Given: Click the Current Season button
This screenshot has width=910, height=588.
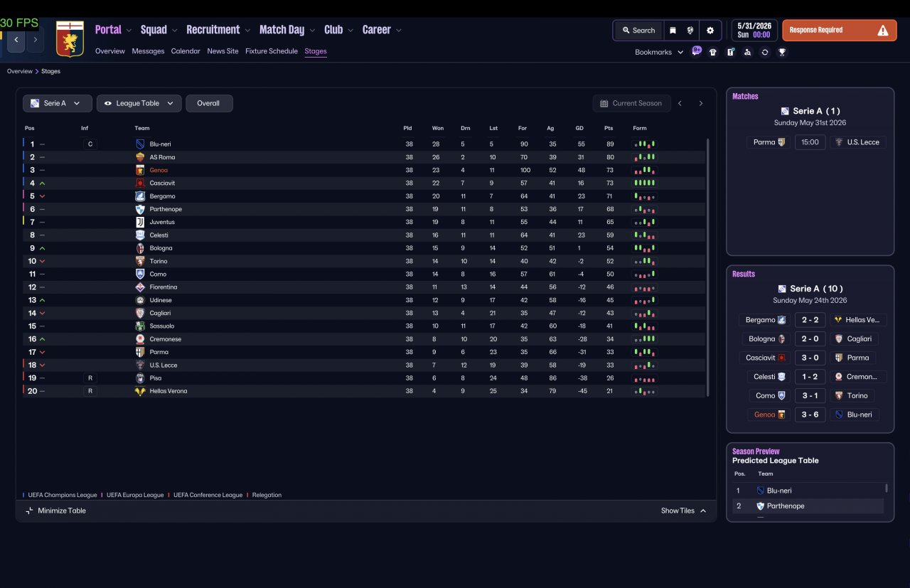Looking at the screenshot, I should 631,103.
